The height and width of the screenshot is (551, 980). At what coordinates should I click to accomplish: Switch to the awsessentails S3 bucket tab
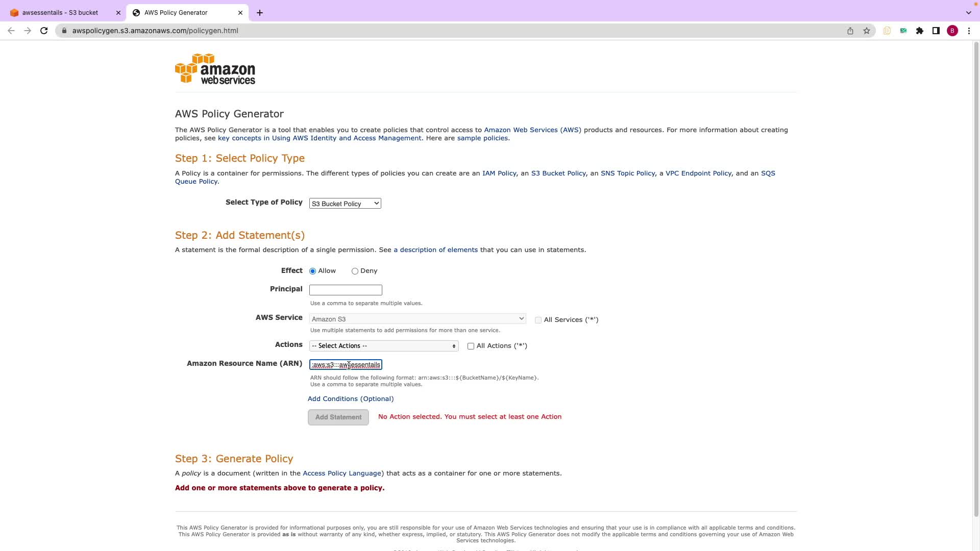coord(60,13)
